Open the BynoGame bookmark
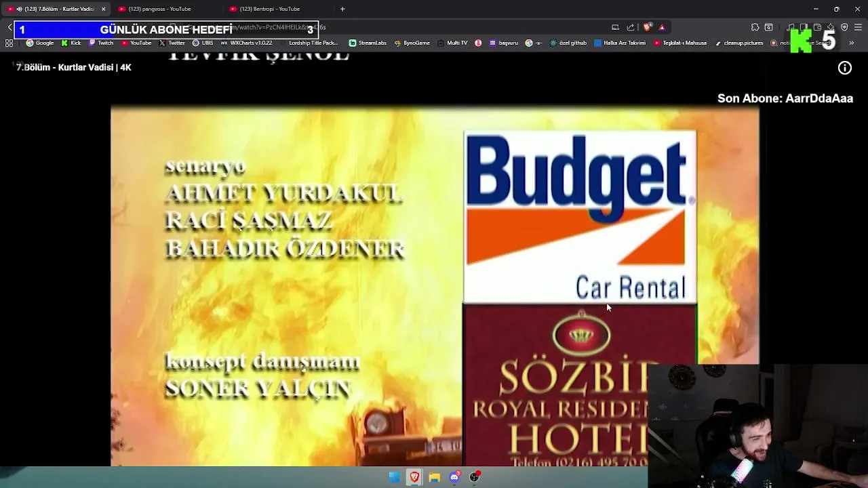The image size is (868, 488). (x=412, y=43)
